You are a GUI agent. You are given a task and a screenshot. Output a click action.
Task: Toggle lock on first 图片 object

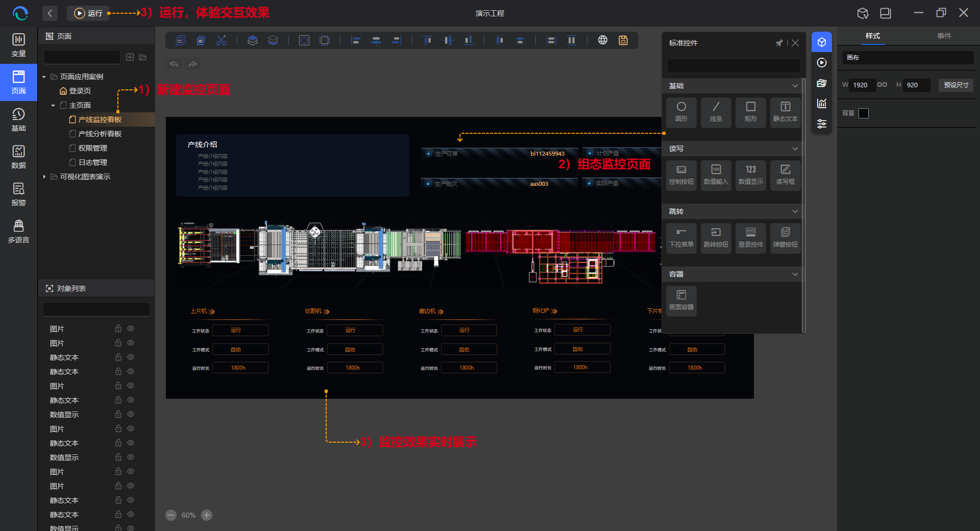point(118,328)
